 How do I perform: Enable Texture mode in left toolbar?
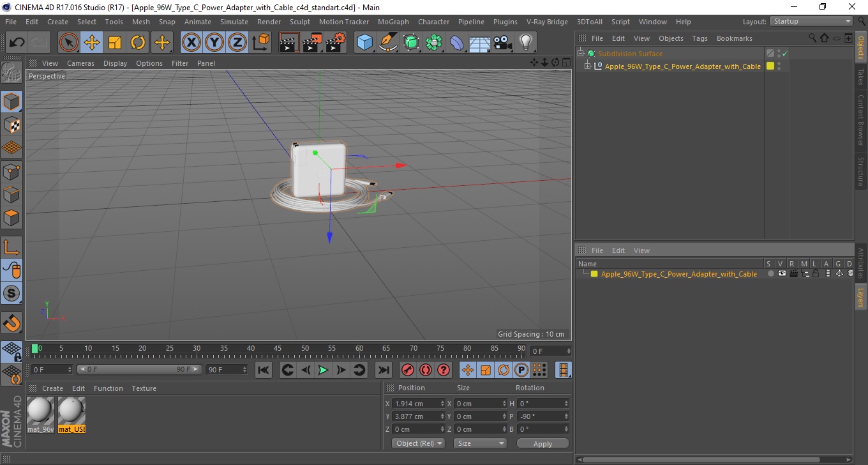(x=11, y=125)
